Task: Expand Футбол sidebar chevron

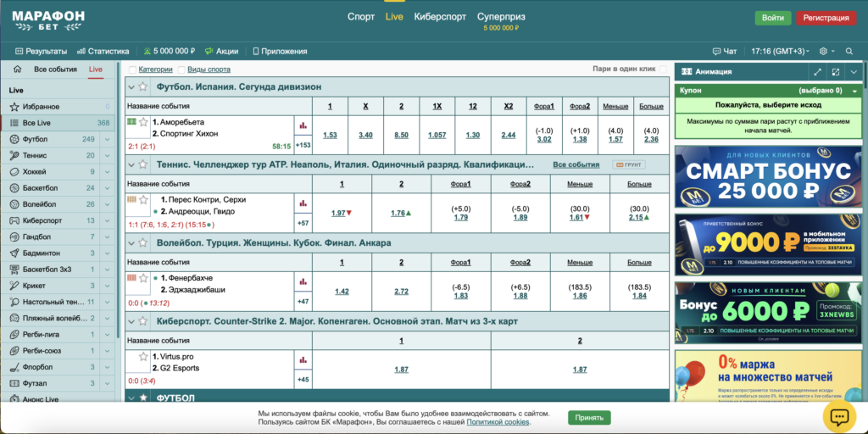Action: [x=107, y=139]
